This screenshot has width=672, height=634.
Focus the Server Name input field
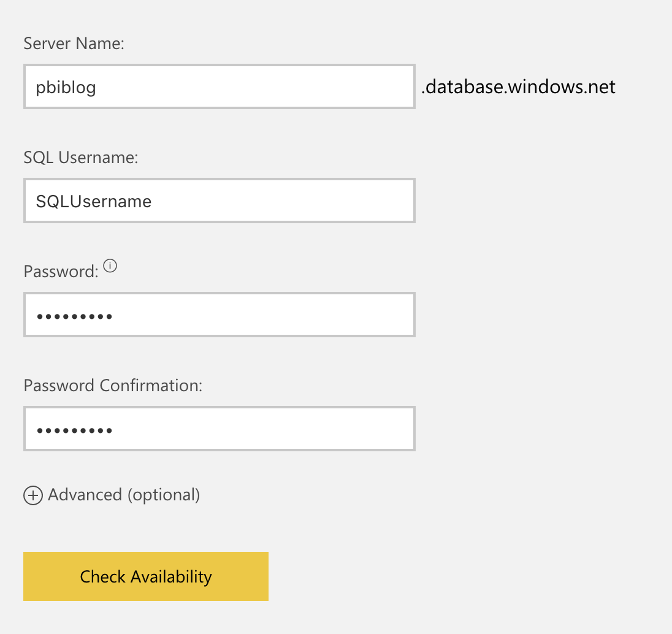219,87
